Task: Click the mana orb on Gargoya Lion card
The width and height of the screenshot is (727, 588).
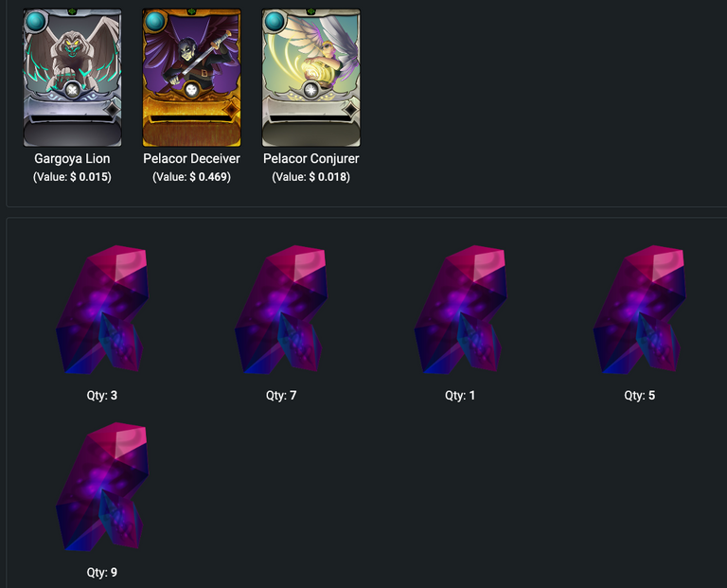Action: pyautogui.click(x=36, y=21)
